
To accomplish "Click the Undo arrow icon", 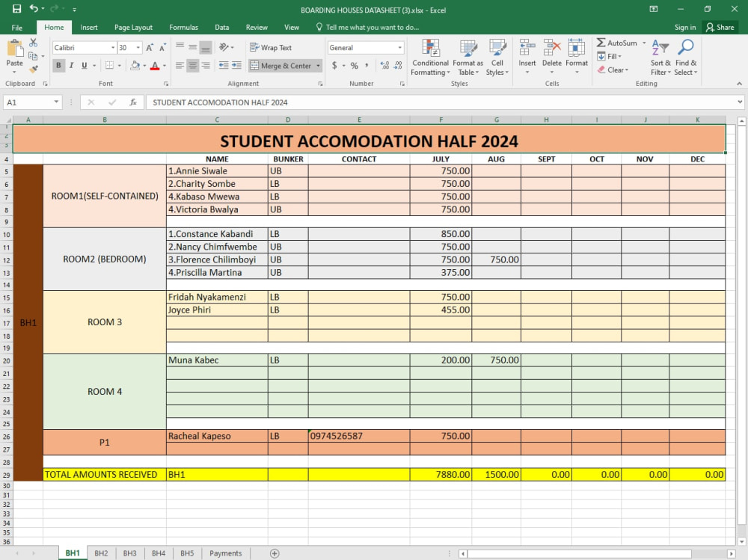I will (x=34, y=8).
